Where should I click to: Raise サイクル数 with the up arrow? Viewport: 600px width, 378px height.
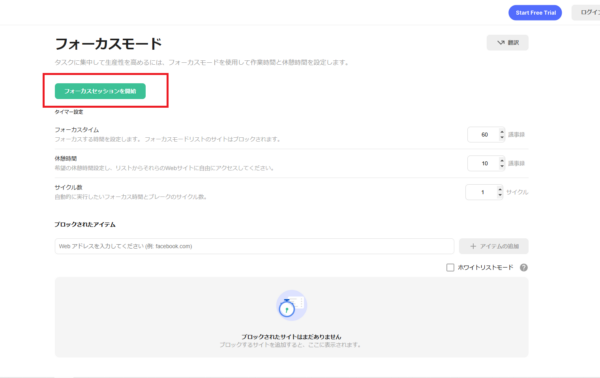[500, 189]
